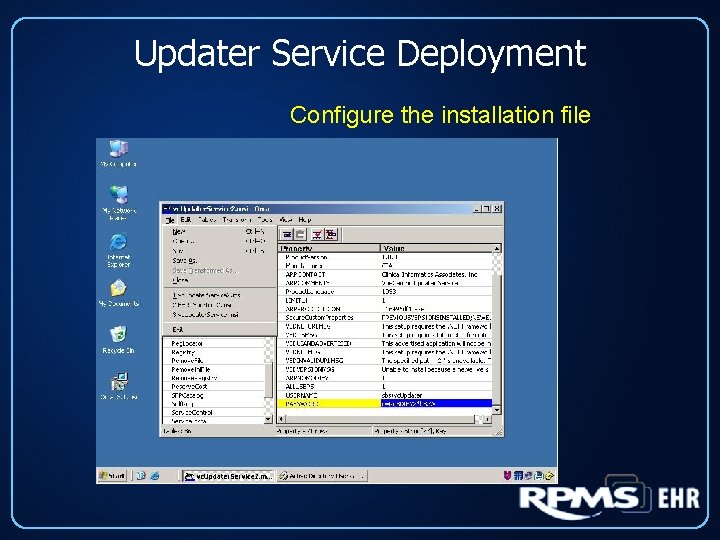720x540 pixels.
Task: Click the horizontal scrollbar left arrow
Action: click(x=282, y=419)
